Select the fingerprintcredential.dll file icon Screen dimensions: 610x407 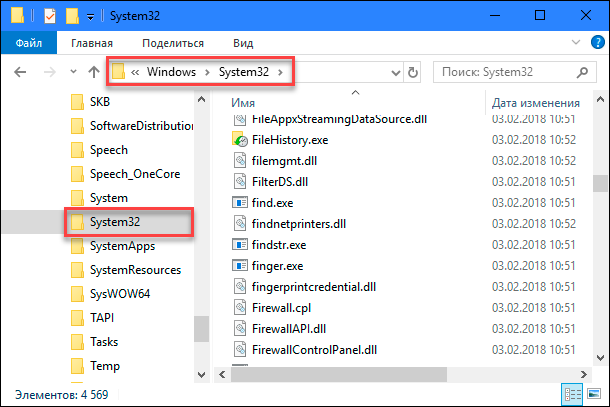[240, 287]
